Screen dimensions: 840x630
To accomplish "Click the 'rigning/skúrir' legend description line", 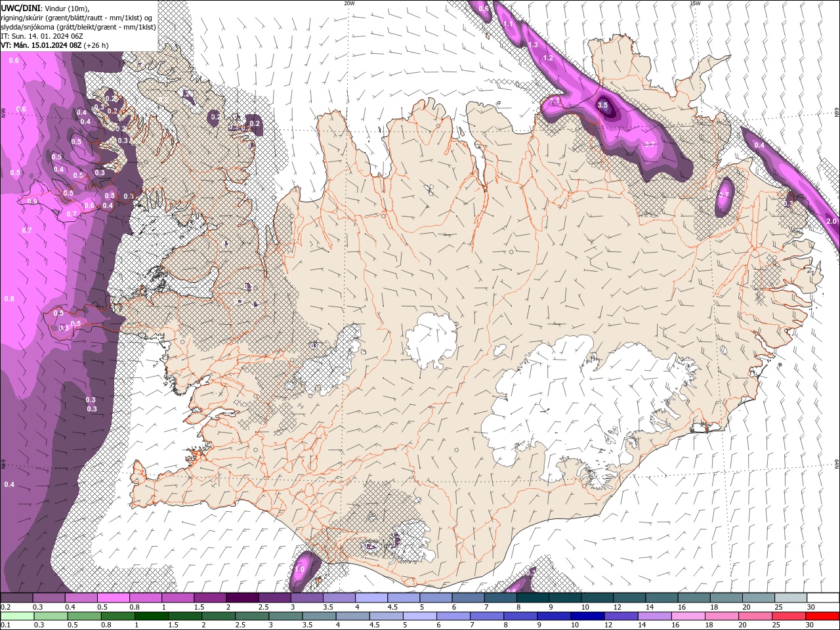I will click(76, 17).
